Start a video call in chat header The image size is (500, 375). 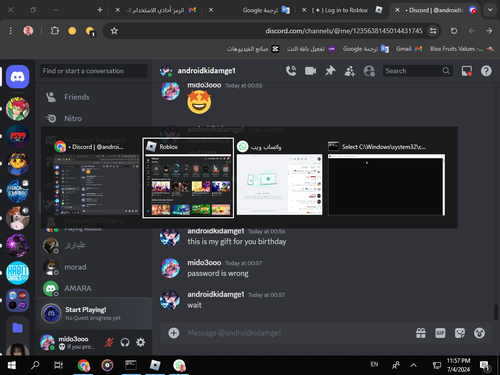tap(310, 71)
